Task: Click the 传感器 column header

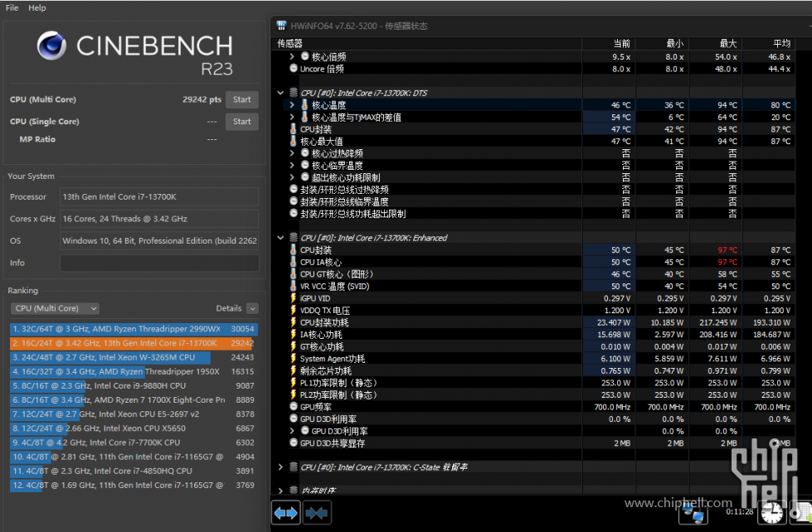Action: tap(290, 43)
